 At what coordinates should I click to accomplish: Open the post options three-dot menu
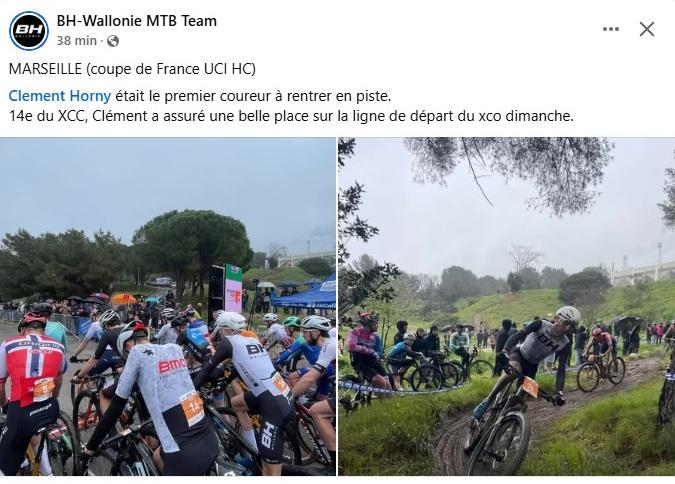pyautogui.click(x=611, y=29)
